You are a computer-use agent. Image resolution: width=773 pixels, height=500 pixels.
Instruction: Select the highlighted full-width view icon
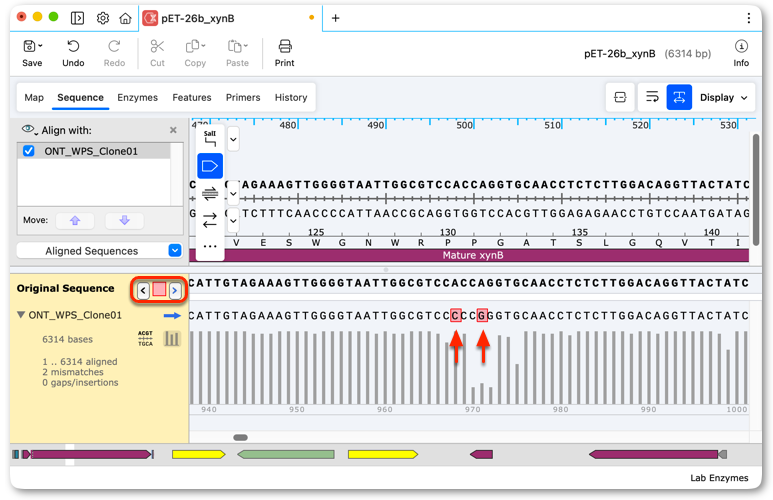[679, 97]
